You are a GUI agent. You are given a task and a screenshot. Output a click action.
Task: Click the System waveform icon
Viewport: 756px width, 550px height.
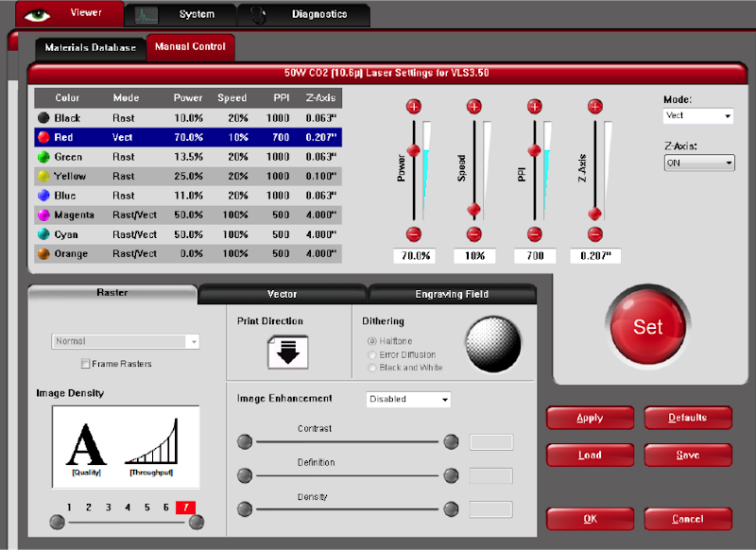pyautogui.click(x=146, y=16)
